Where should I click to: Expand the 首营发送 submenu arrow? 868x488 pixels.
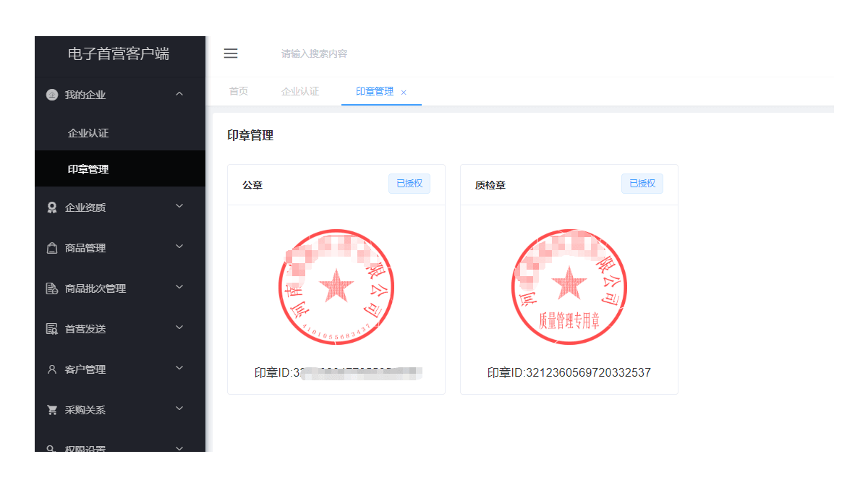coord(179,328)
